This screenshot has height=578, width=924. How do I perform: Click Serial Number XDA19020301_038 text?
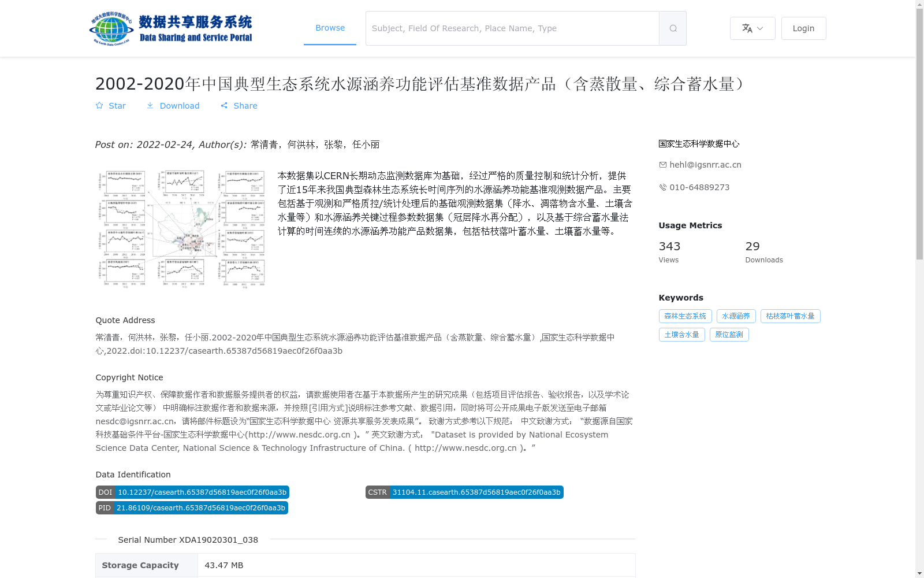188,540
